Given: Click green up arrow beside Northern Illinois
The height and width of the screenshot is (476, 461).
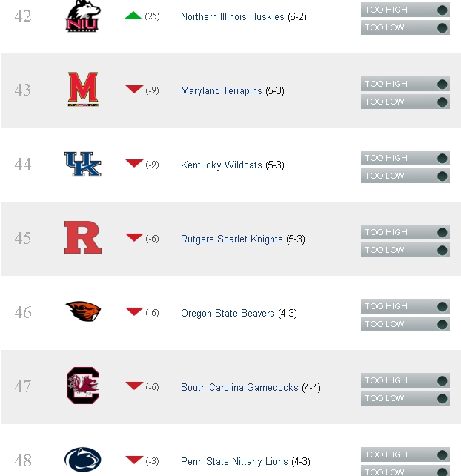Looking at the screenshot, I should pyautogui.click(x=133, y=16).
